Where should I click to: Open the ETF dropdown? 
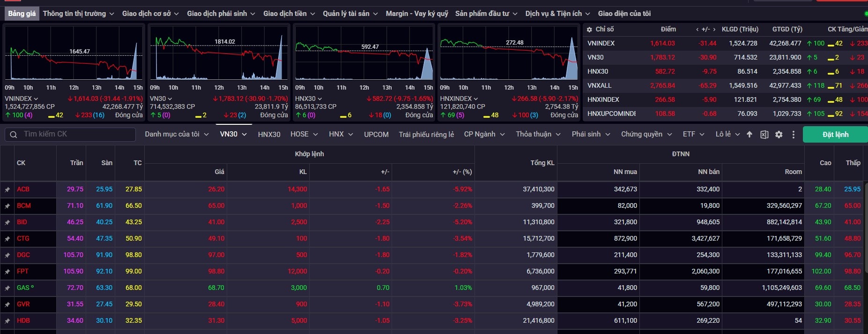694,134
